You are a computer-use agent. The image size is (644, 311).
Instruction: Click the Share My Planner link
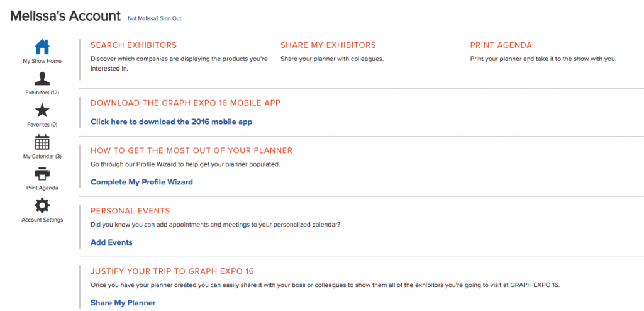point(123,303)
